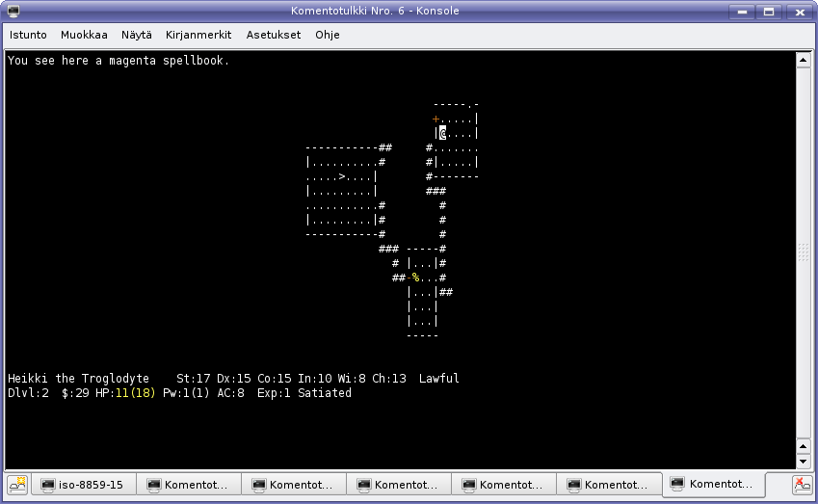
Task: Click the > staircase symbol on map
Action: 341,177
